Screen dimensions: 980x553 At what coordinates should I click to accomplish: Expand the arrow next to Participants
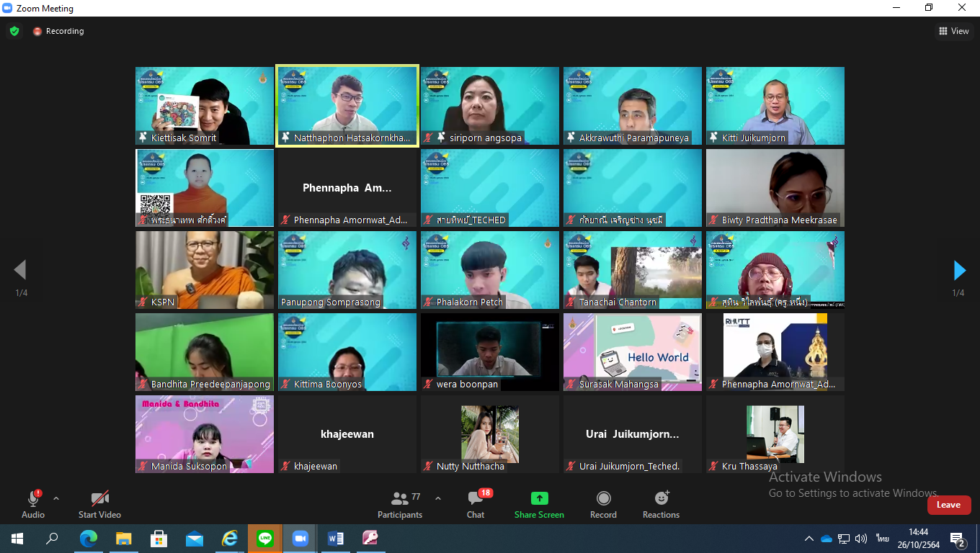pos(437,498)
